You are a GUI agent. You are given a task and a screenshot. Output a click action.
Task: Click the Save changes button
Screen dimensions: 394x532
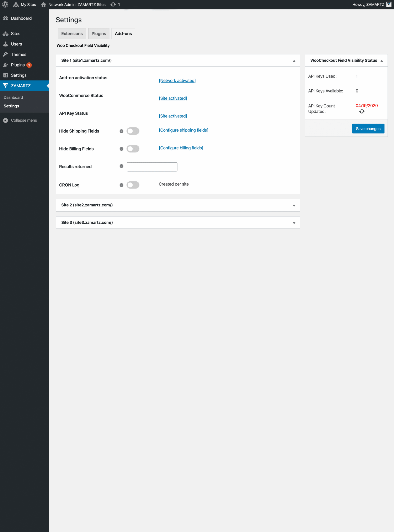click(368, 128)
